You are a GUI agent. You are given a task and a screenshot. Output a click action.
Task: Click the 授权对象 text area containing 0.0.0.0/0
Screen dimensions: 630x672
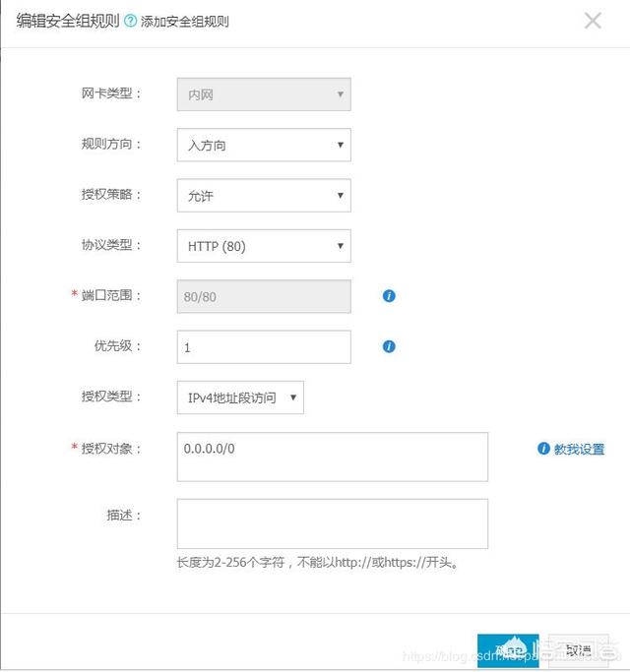click(332, 457)
